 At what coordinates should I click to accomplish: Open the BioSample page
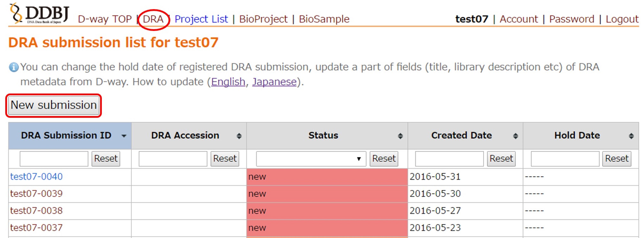click(324, 19)
